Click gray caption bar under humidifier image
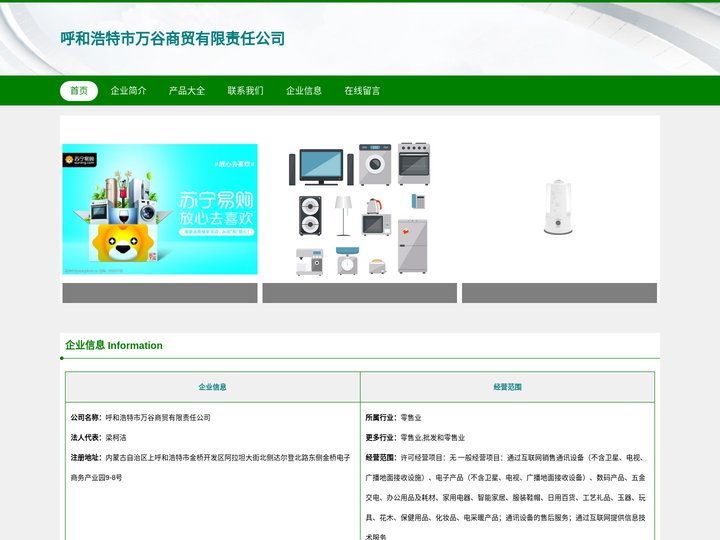Viewport: 720px width, 540px height. coord(559,293)
